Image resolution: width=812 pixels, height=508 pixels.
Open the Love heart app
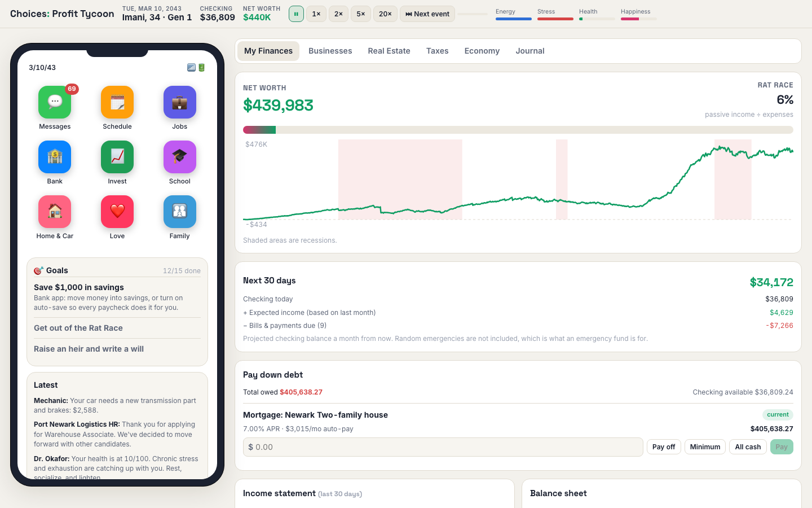coord(117,212)
